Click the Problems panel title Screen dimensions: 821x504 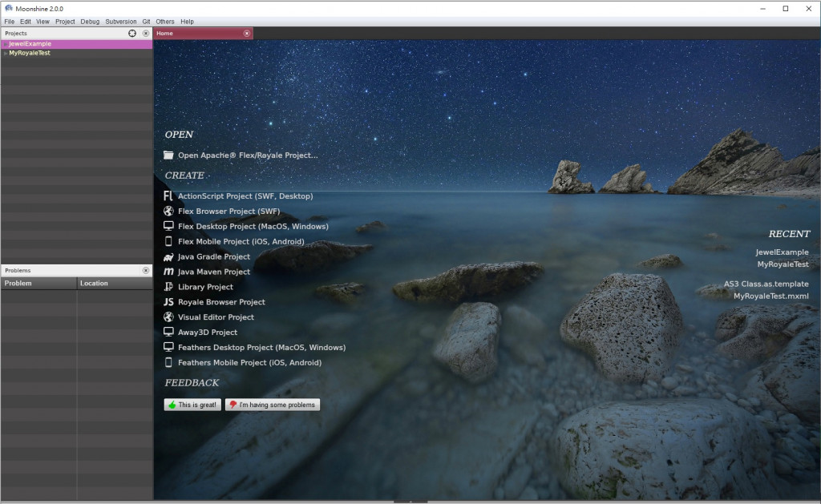(18, 271)
